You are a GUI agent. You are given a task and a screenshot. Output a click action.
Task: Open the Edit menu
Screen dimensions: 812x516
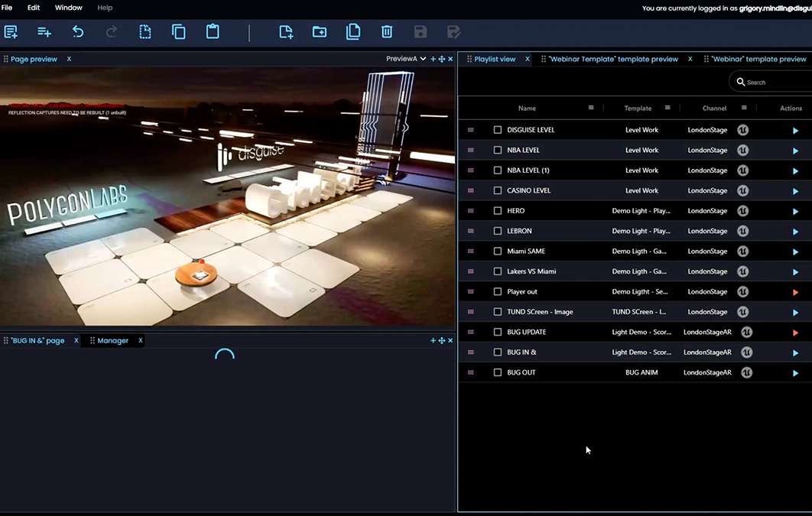pos(34,8)
